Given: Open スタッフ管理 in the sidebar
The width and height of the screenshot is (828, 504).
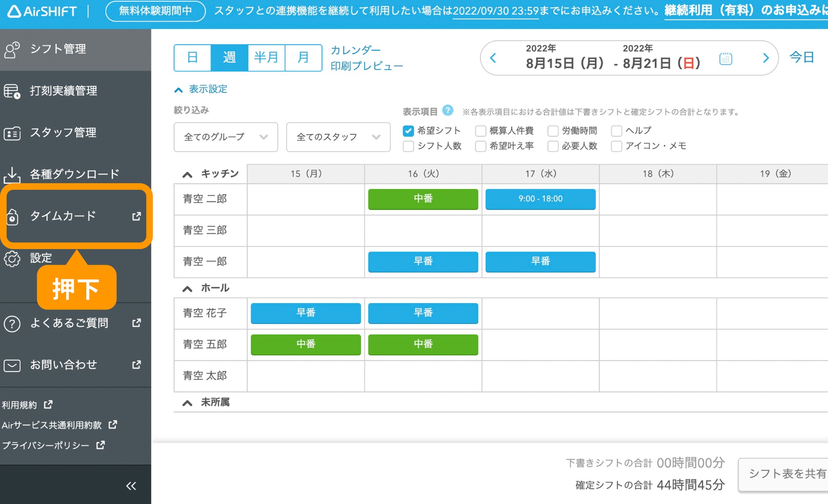Looking at the screenshot, I should 63,133.
